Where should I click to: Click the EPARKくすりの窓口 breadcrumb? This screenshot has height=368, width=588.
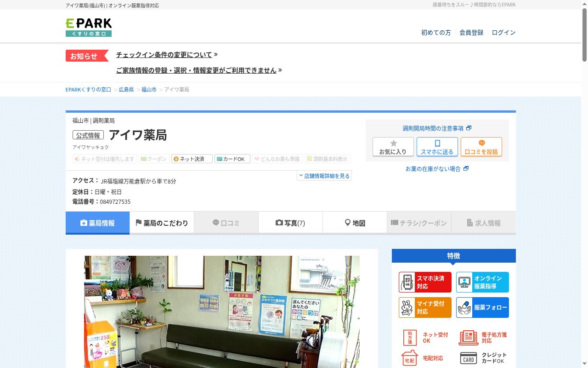(x=89, y=89)
